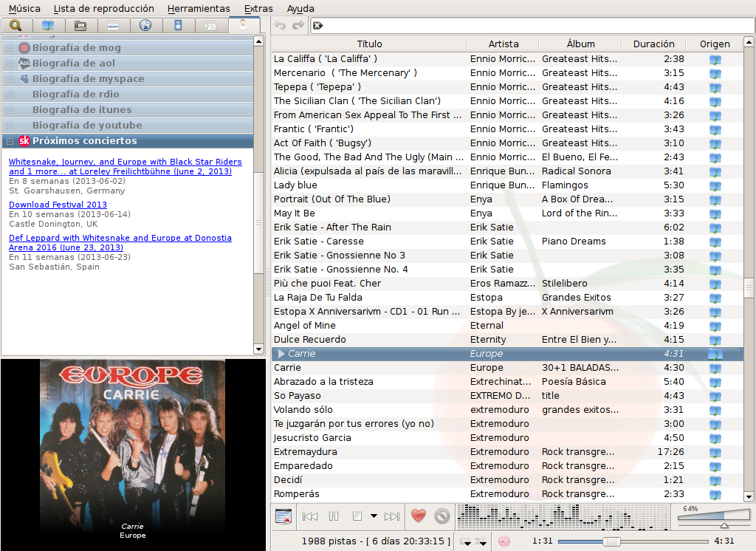
Task: Toggle Last.fm scrobbling icon
Action: click(504, 541)
